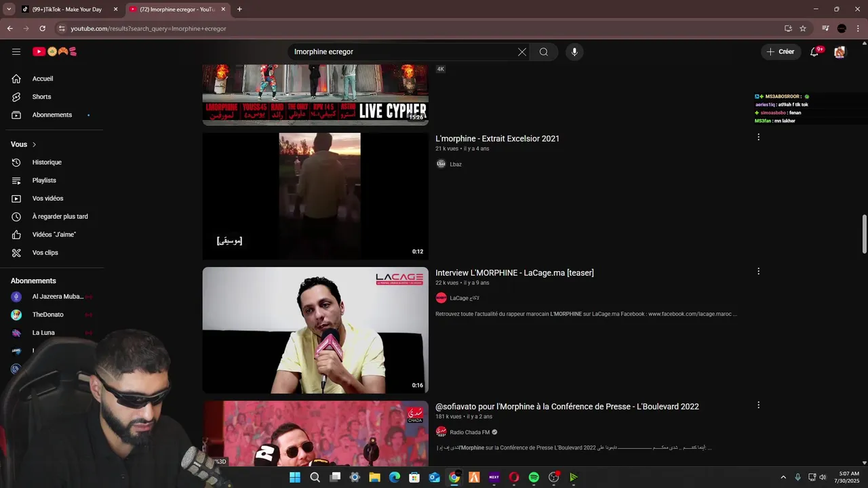The width and height of the screenshot is (868, 488).
Task: Click the browser address bar URL
Action: click(x=149, y=28)
